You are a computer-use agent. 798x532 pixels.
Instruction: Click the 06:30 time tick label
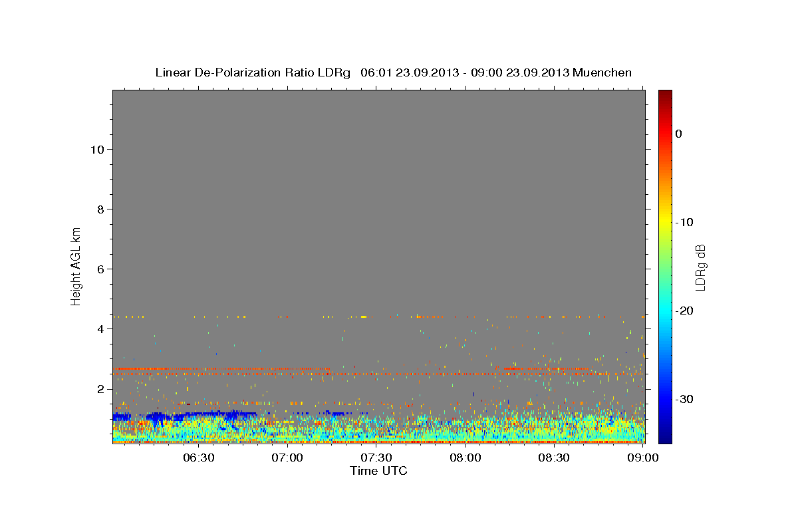(198, 458)
